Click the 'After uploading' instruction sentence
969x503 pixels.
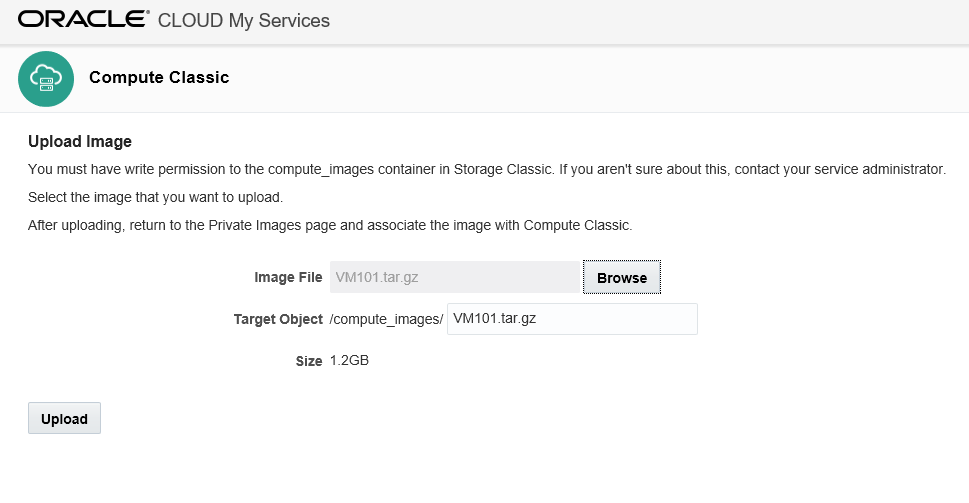click(330, 226)
